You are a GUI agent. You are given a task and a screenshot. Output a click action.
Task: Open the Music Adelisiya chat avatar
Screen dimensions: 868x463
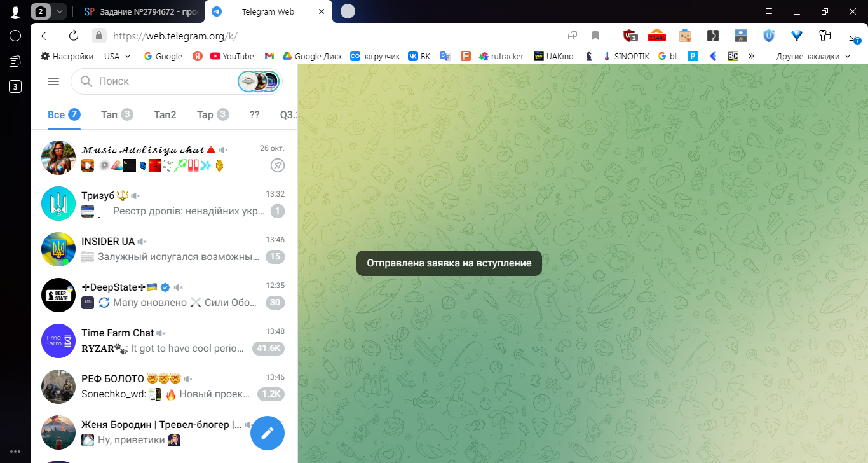pyautogui.click(x=58, y=158)
